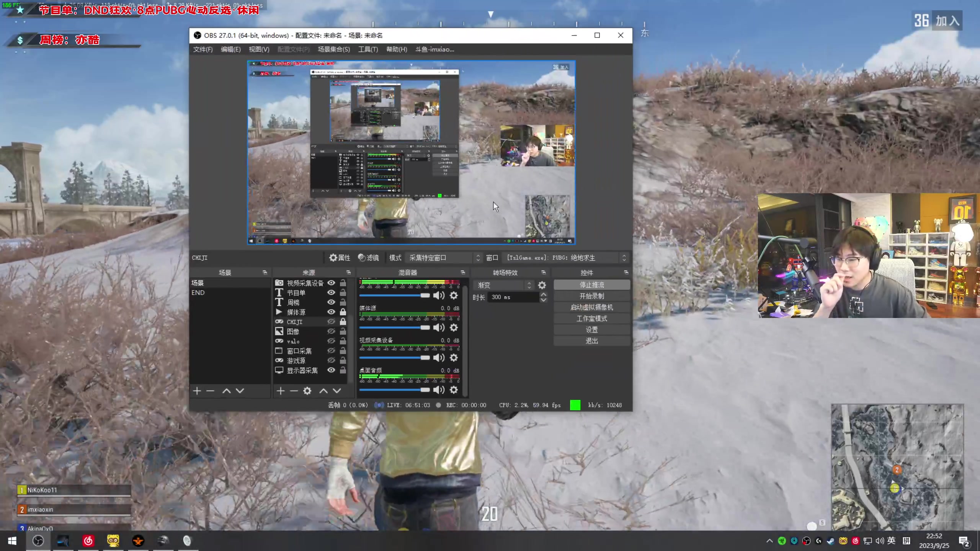Click the 开始录制 button
The image size is (980, 551).
point(591,296)
